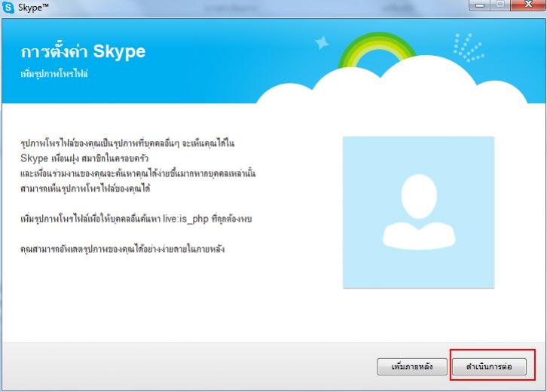Click the line สามารถเห็นรูปภาพโพรไฟล์ของคุณได้
The width and height of the screenshot is (547, 392).
click(x=85, y=189)
